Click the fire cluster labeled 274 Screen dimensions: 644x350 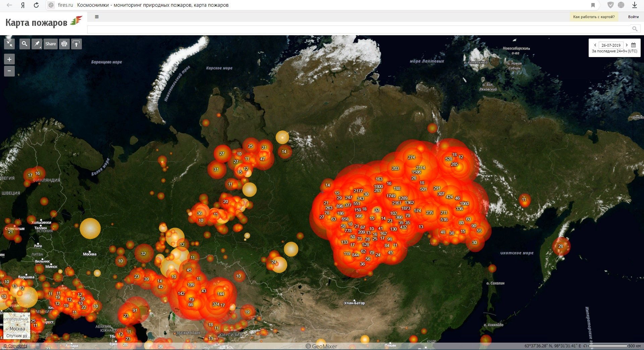pyautogui.click(x=412, y=157)
